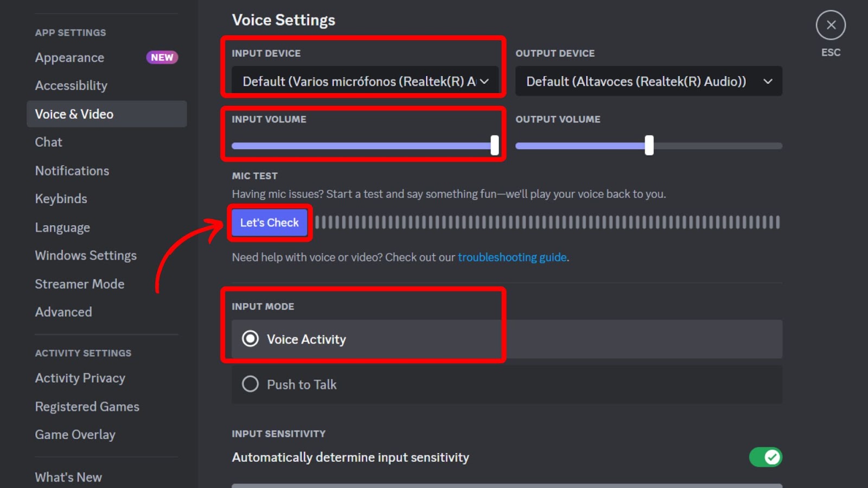
Task: Click the NEW badge beside Appearance
Action: tap(162, 57)
